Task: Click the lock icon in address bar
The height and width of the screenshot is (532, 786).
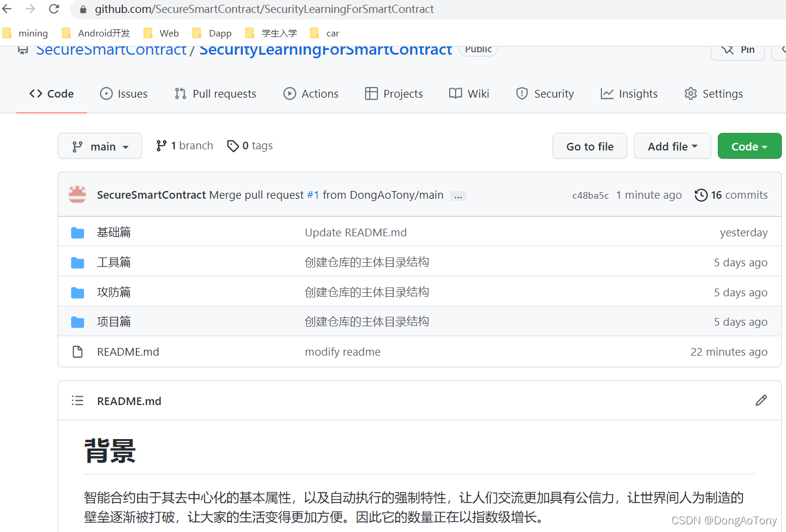Action: (x=83, y=9)
